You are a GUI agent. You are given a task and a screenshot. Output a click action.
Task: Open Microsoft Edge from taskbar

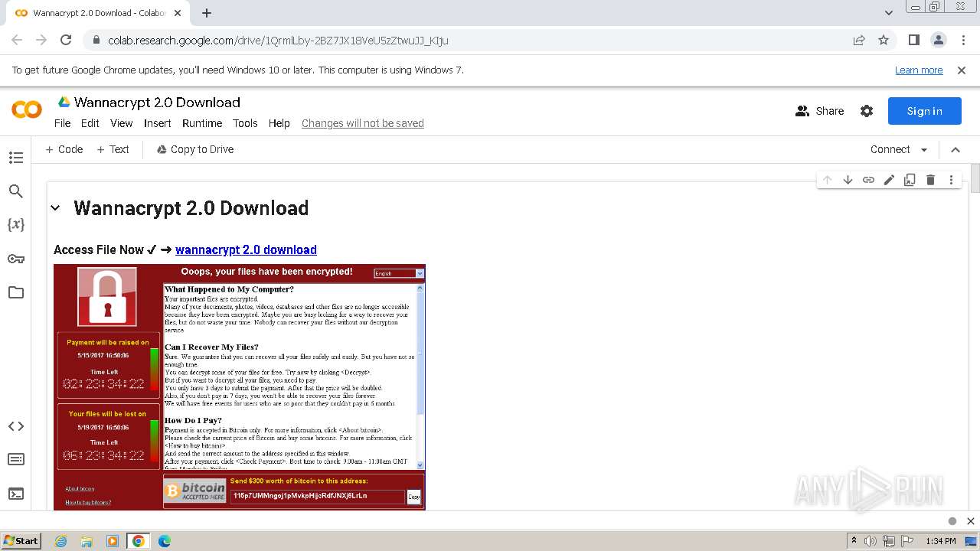(x=164, y=541)
